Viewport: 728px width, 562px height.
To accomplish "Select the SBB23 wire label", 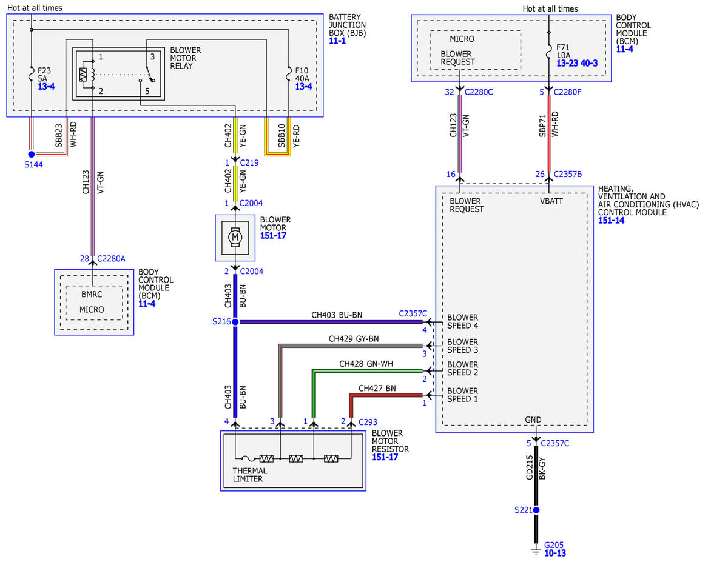I will click(59, 137).
